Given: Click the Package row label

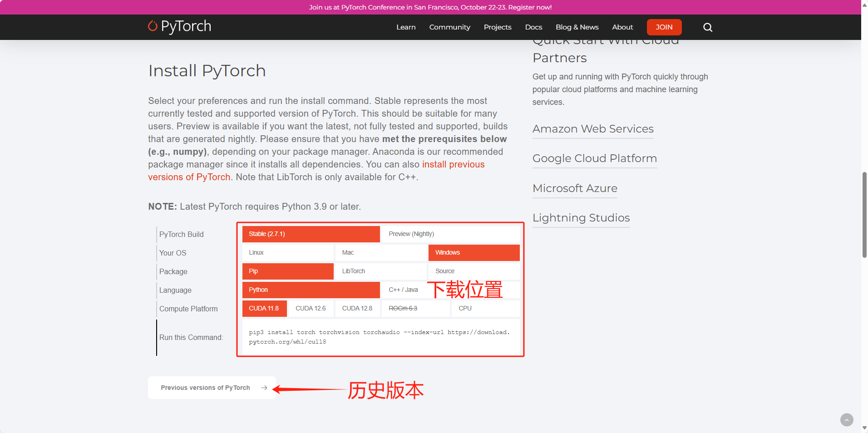Looking at the screenshot, I should 173,271.
